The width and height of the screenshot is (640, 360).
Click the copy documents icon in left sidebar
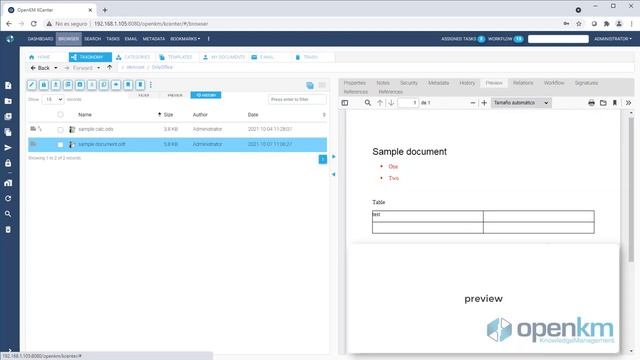coord(8,132)
